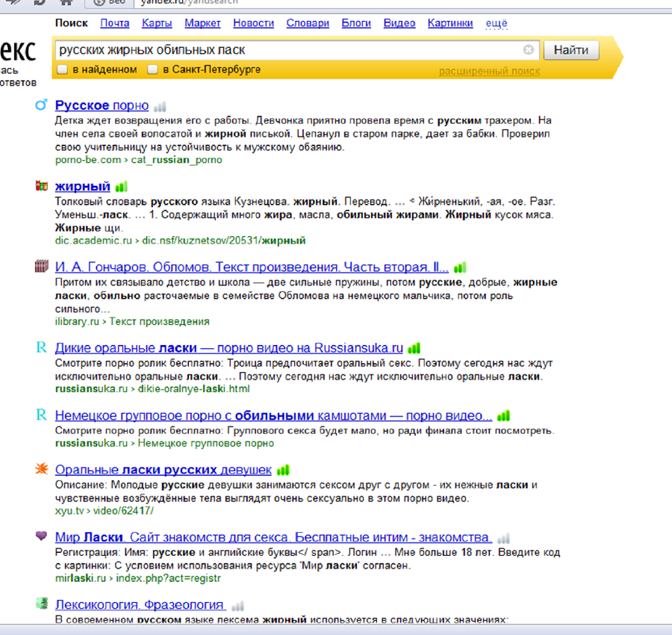Click rating bars after 'Оральные ласки русских' title
Screen dimensions: 672x635
(x=283, y=470)
